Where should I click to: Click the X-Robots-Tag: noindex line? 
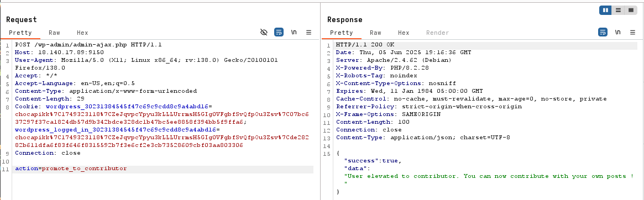click(x=376, y=76)
